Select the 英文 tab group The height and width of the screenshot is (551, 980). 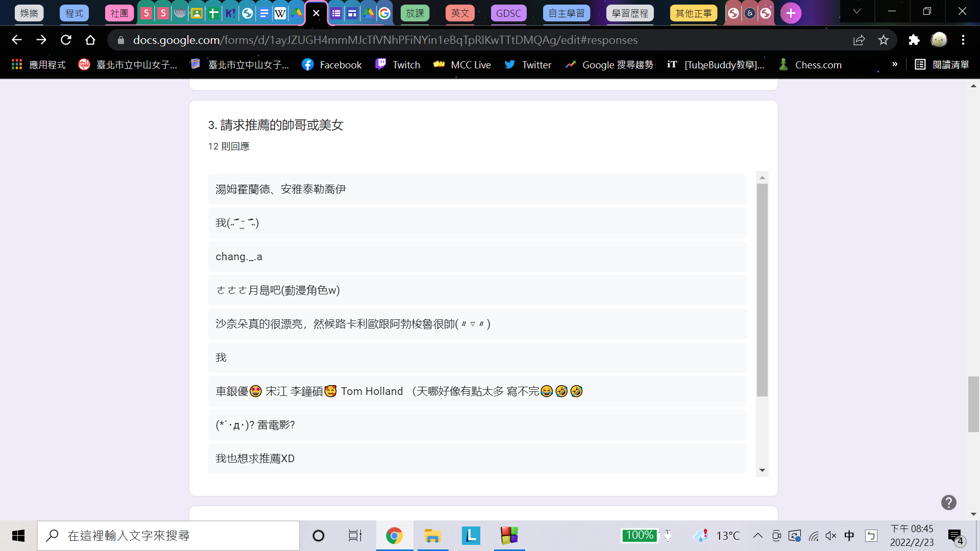click(459, 13)
